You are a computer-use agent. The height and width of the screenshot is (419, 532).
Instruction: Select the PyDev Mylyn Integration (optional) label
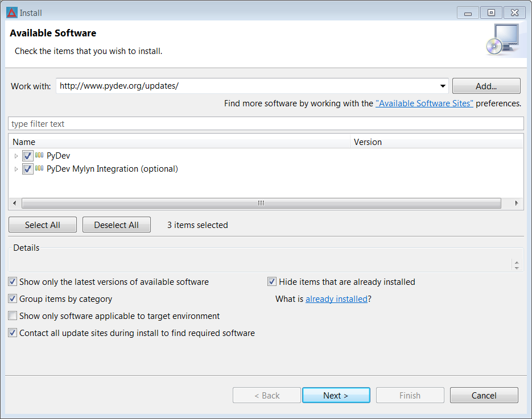pos(112,169)
